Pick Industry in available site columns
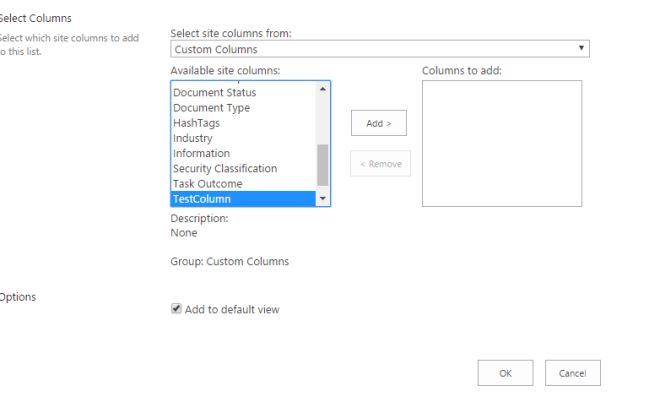 pos(243,138)
